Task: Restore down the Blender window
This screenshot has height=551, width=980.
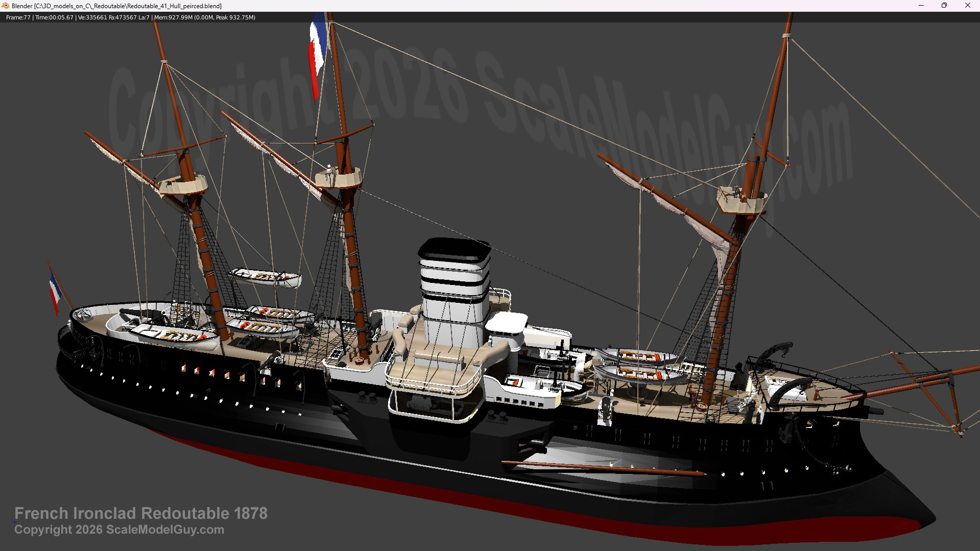Action: point(944,6)
